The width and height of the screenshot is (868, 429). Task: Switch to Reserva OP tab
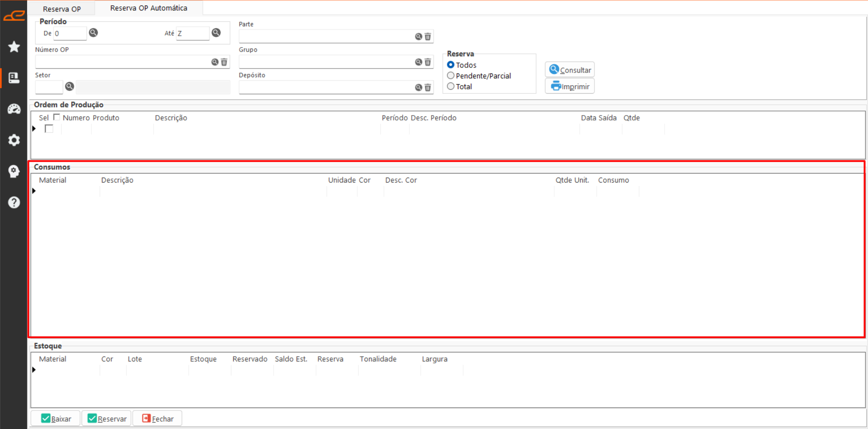click(62, 9)
